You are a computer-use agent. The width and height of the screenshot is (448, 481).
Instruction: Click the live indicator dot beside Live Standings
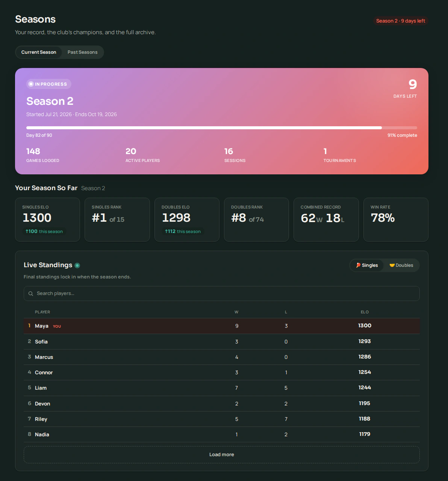click(77, 265)
